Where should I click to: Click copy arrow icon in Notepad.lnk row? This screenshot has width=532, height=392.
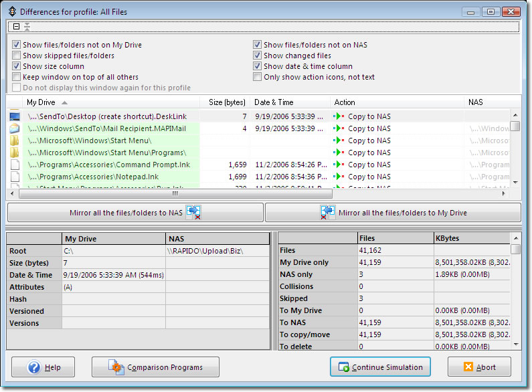[339, 177]
